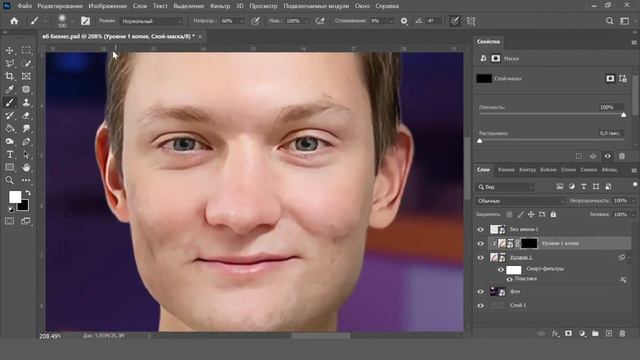Hide the 'Уровни 1 копия' layer
640x360 pixels.
[480, 244]
